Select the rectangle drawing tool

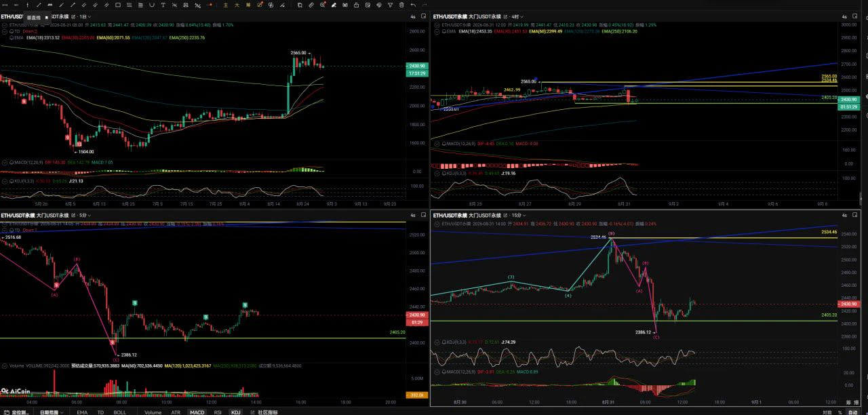[x=118, y=5]
